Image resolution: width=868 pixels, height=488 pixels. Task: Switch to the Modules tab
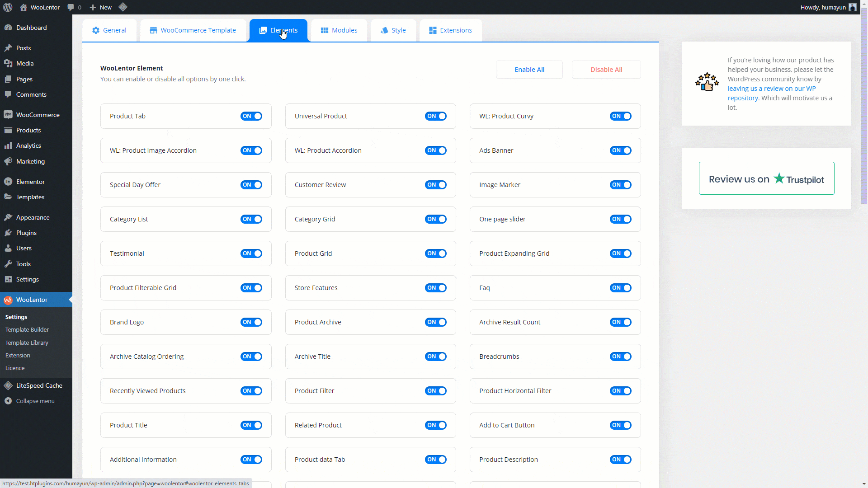(339, 30)
